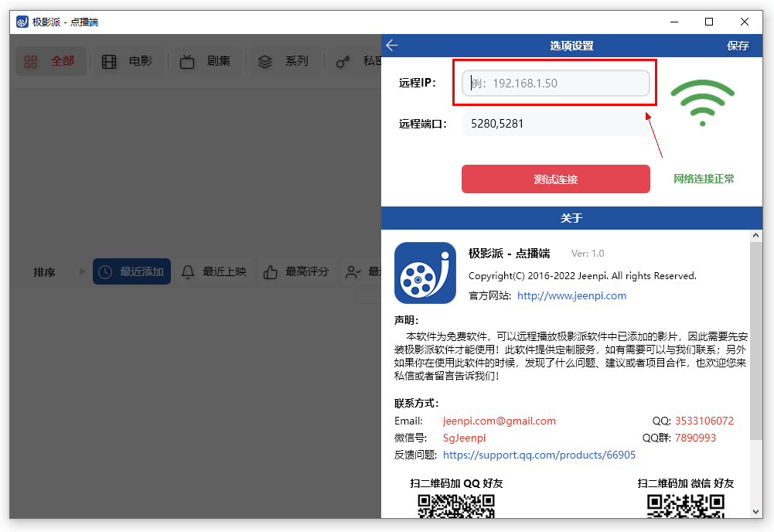The width and height of the screenshot is (774, 532).
Task: Sort by 最高评分
Action: [297, 271]
